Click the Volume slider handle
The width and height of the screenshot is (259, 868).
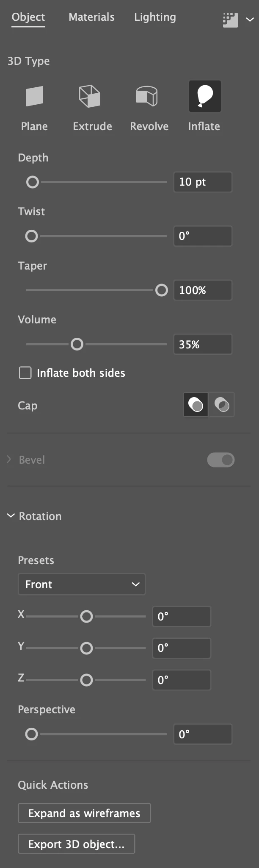tap(77, 344)
